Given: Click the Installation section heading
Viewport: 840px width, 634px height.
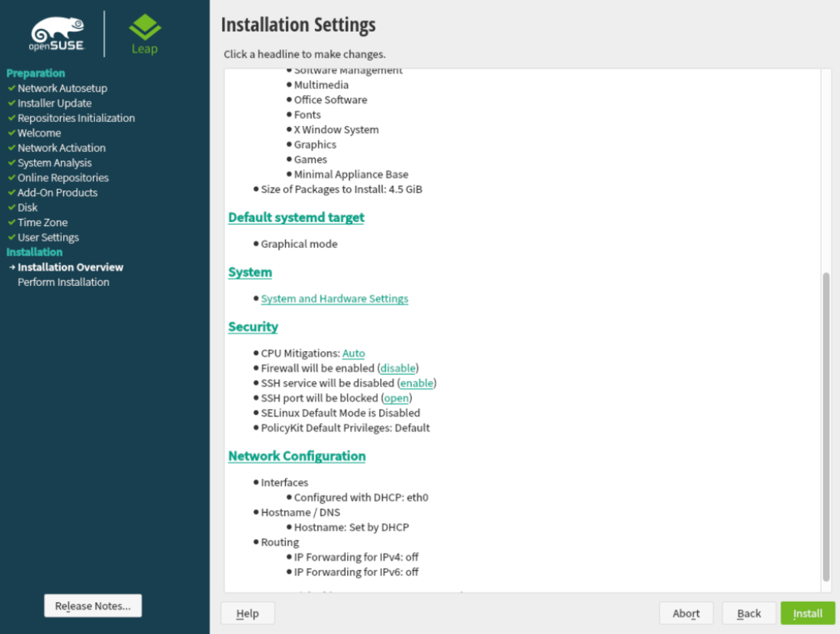Looking at the screenshot, I should 34,252.
